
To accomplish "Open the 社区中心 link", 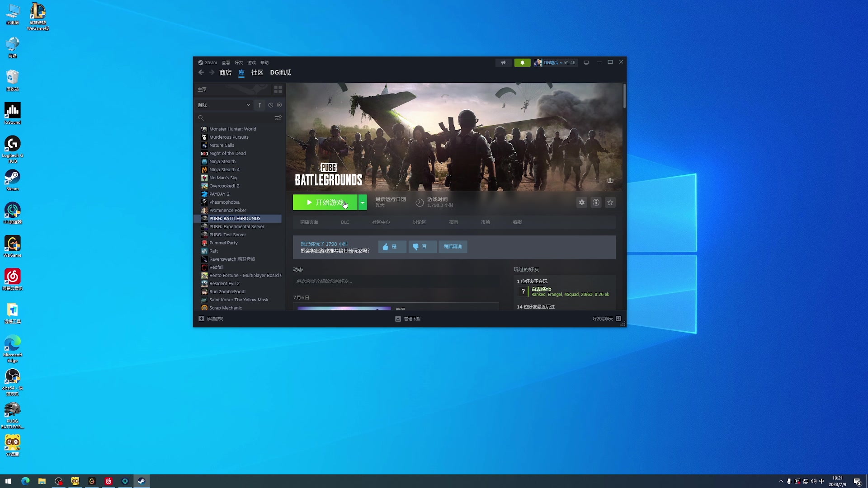I will click(x=381, y=222).
